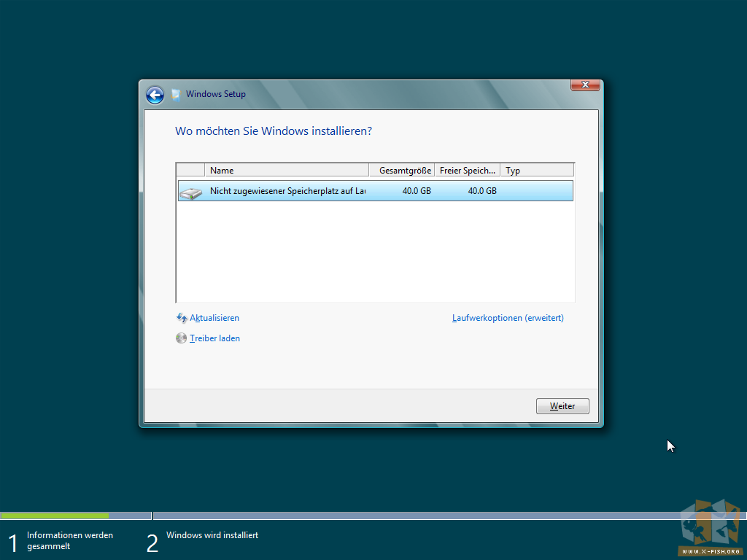Close the Windows Setup dialog
Viewport: 747px width, 560px height.
[x=585, y=85]
